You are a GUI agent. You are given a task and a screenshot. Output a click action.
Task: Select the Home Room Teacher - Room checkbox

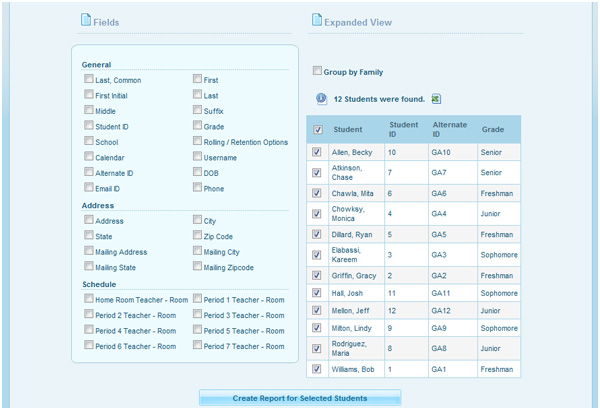(89, 298)
